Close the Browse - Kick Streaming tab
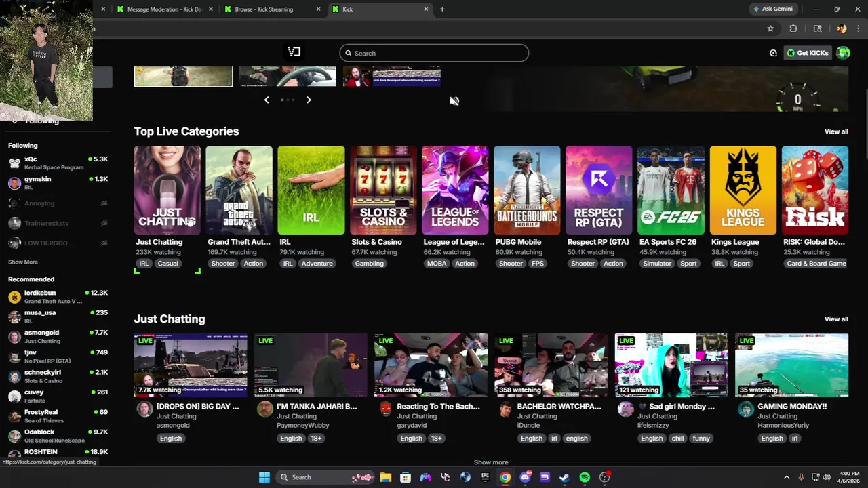The height and width of the screenshot is (488, 868). pyautogui.click(x=318, y=9)
